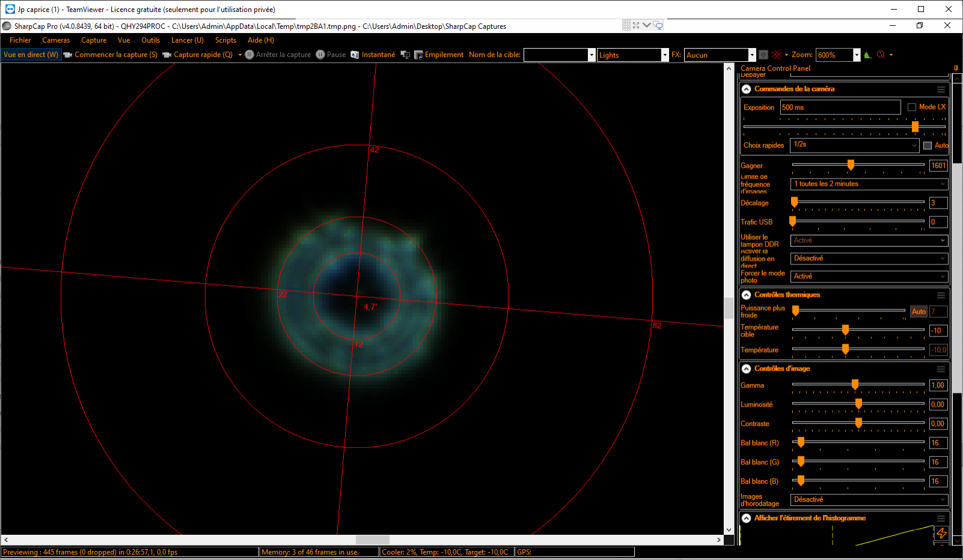Screen dimensions: 963x560
Task: Toggle the Auto exposure checkbox
Action: click(928, 145)
